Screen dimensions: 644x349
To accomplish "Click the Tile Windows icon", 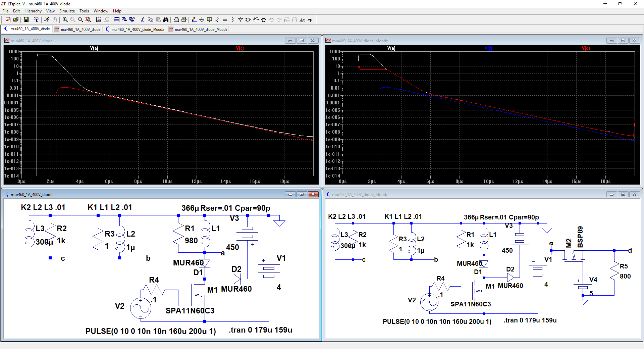I will point(116,20).
